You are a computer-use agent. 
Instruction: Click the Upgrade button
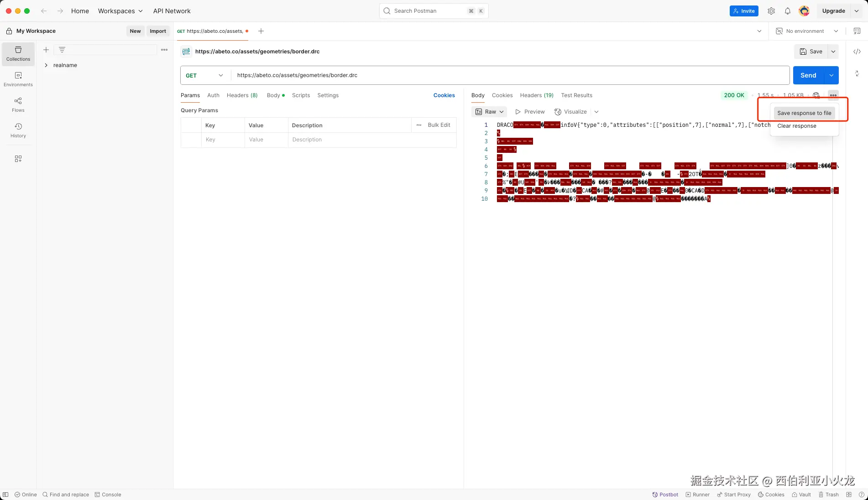pos(833,11)
